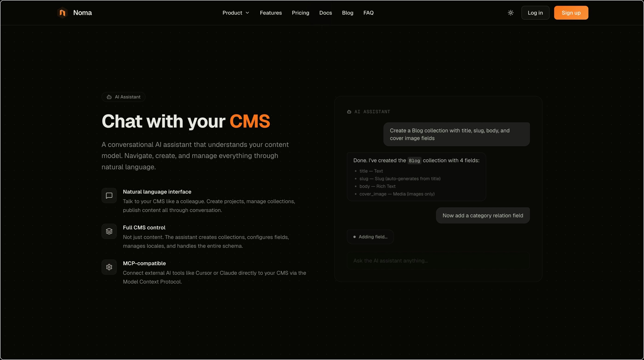
Task: Click the layers Full CMS control icon
Action: (x=109, y=231)
